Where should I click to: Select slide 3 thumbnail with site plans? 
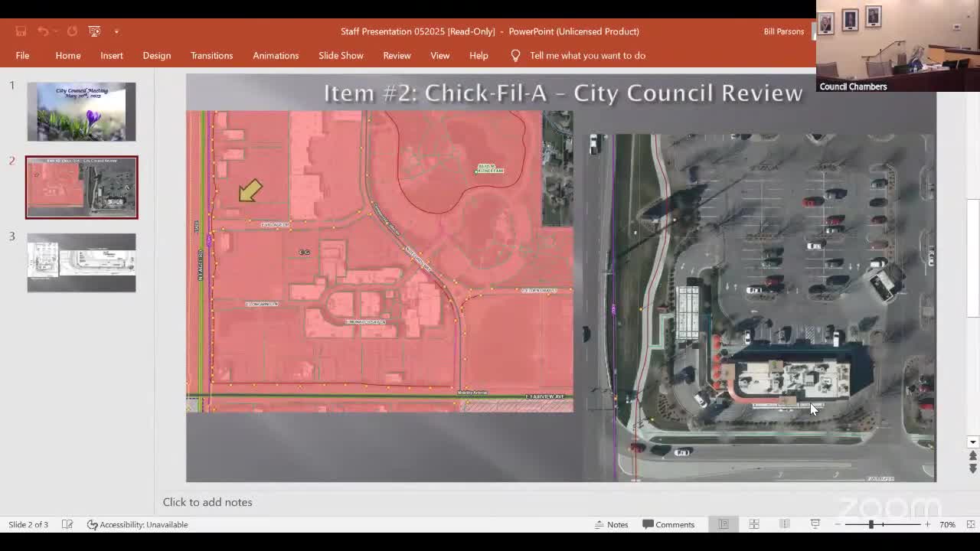[81, 262]
